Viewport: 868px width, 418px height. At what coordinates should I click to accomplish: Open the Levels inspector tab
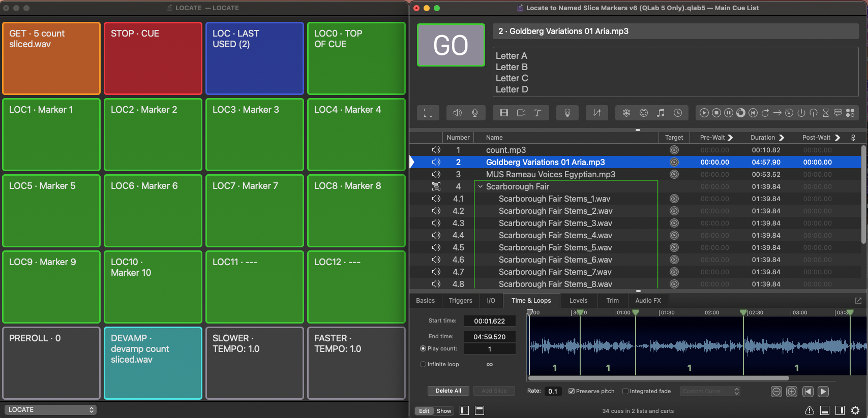(578, 301)
